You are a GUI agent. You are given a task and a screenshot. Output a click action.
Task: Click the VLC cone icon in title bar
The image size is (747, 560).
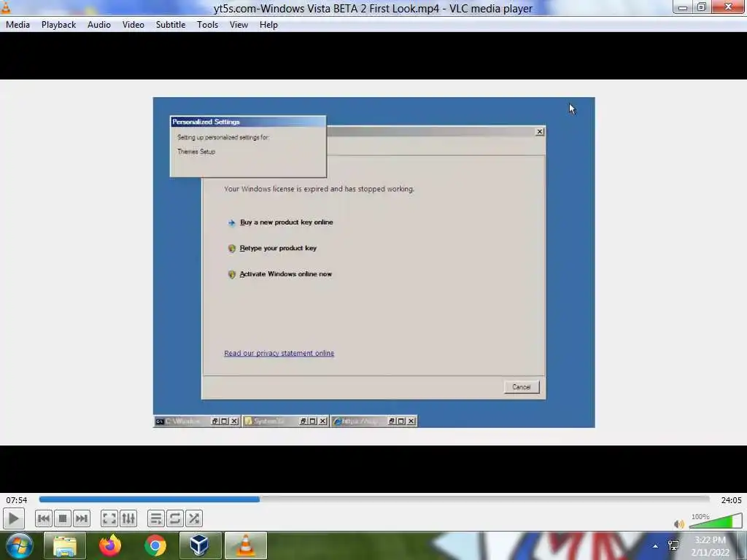click(x=6, y=7)
